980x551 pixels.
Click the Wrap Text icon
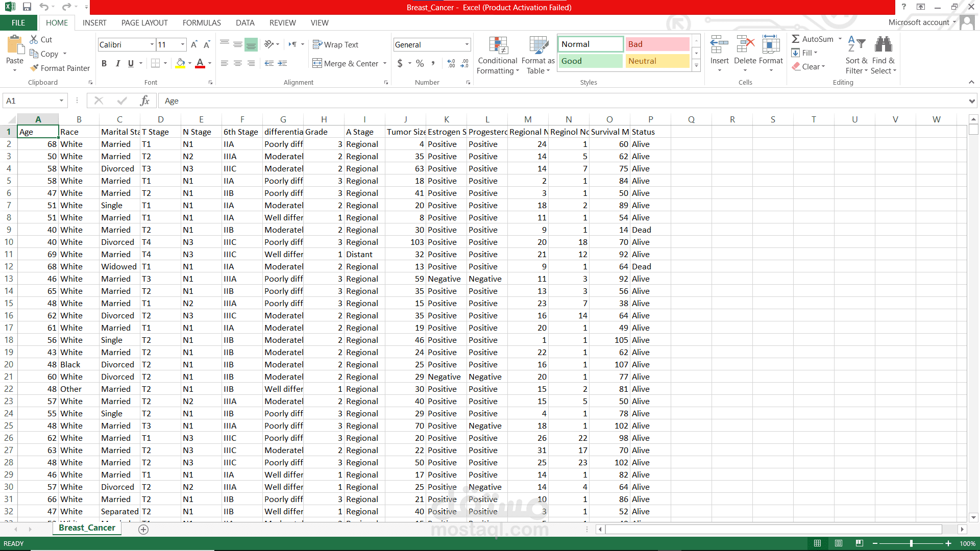tap(335, 44)
